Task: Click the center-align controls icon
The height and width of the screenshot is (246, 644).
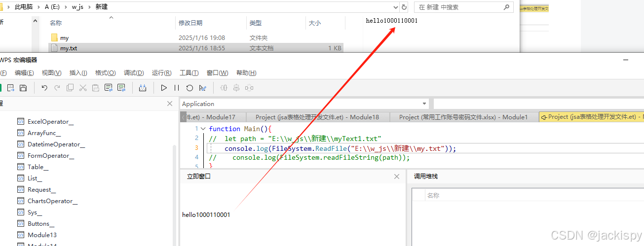Action: point(236,88)
